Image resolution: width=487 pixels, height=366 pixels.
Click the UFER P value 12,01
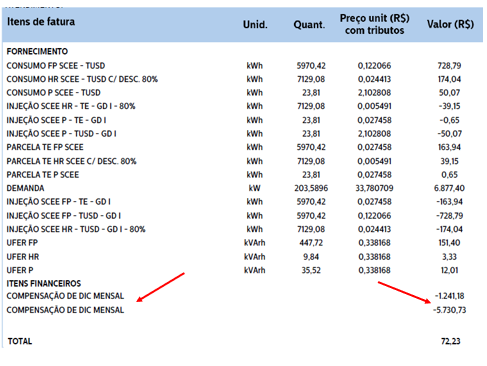tap(449, 270)
